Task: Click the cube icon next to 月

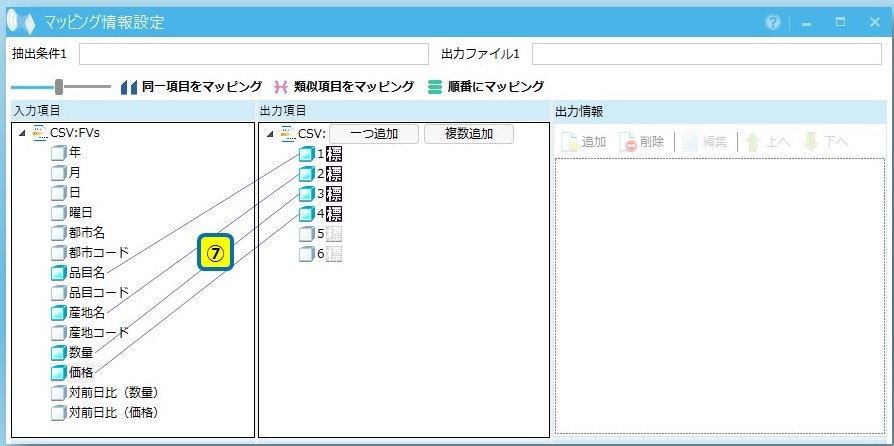Action: tap(59, 173)
